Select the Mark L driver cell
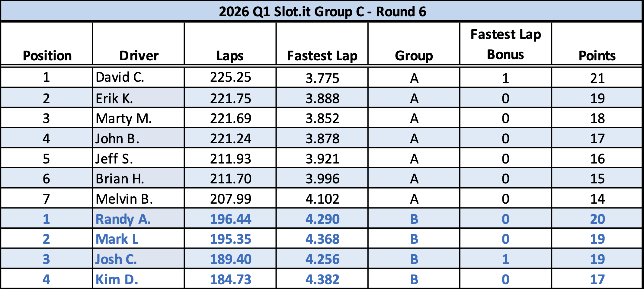 tap(117, 239)
